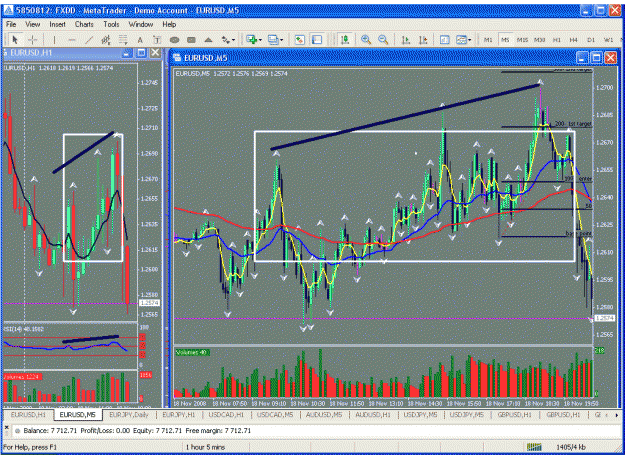Open the Insert menu
The height and width of the screenshot is (455, 625).
point(57,24)
